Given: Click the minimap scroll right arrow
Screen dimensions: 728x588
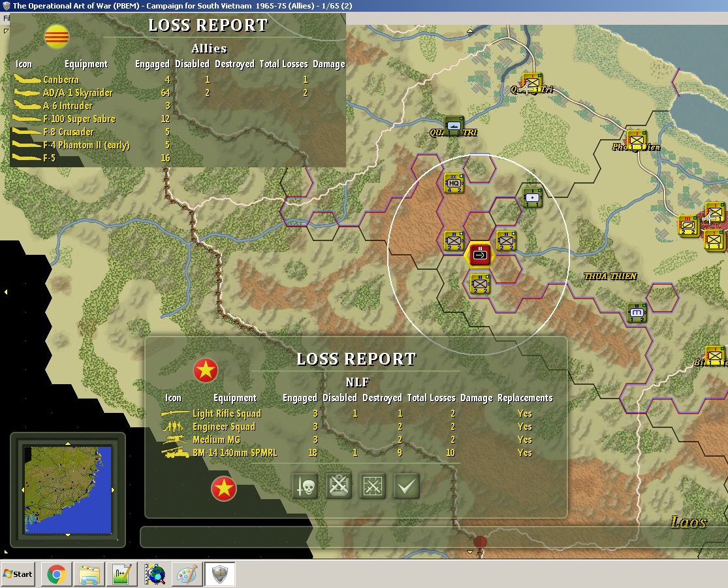Looking at the screenshot, I should [x=113, y=489].
